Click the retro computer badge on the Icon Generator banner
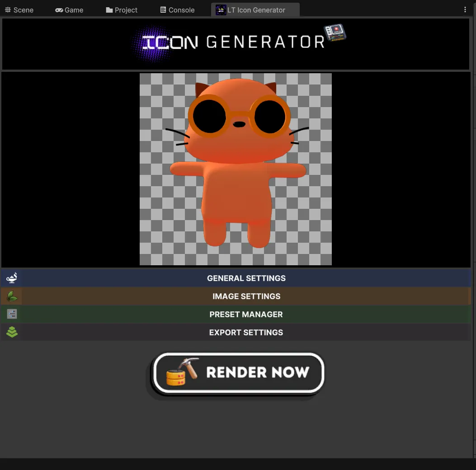The width and height of the screenshot is (476, 470). click(x=335, y=33)
